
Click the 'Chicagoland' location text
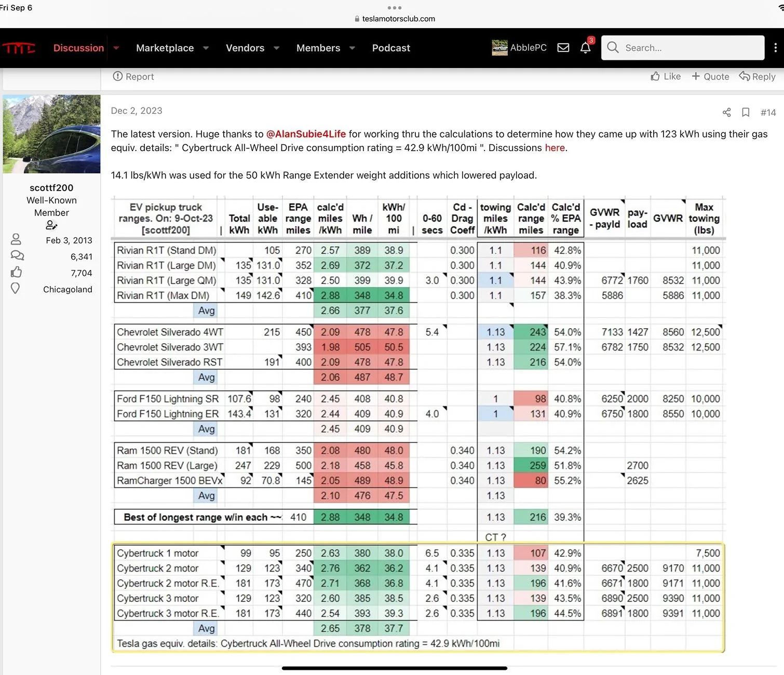pos(67,289)
